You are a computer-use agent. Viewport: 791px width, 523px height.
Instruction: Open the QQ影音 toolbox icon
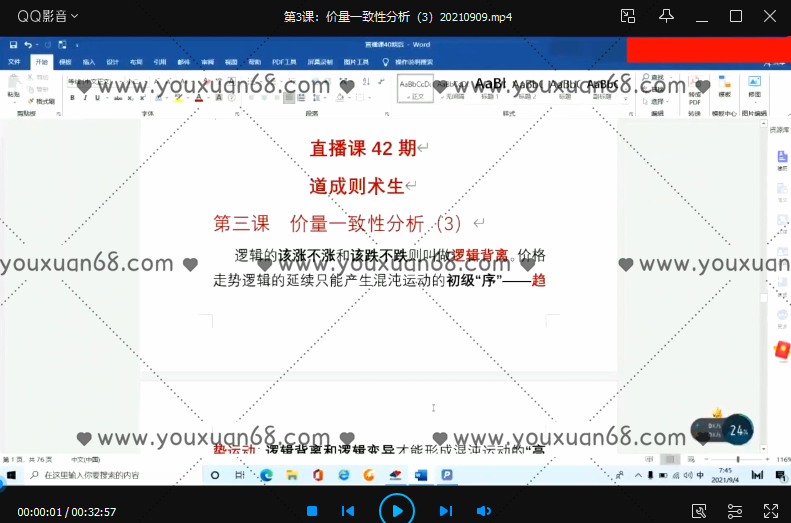[699, 511]
